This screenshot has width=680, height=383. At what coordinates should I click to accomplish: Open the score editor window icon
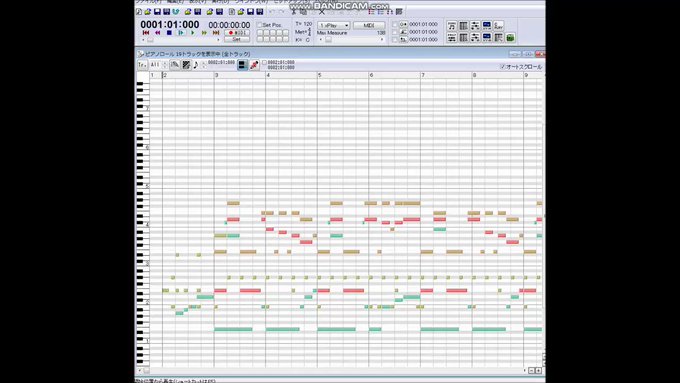[x=451, y=26]
